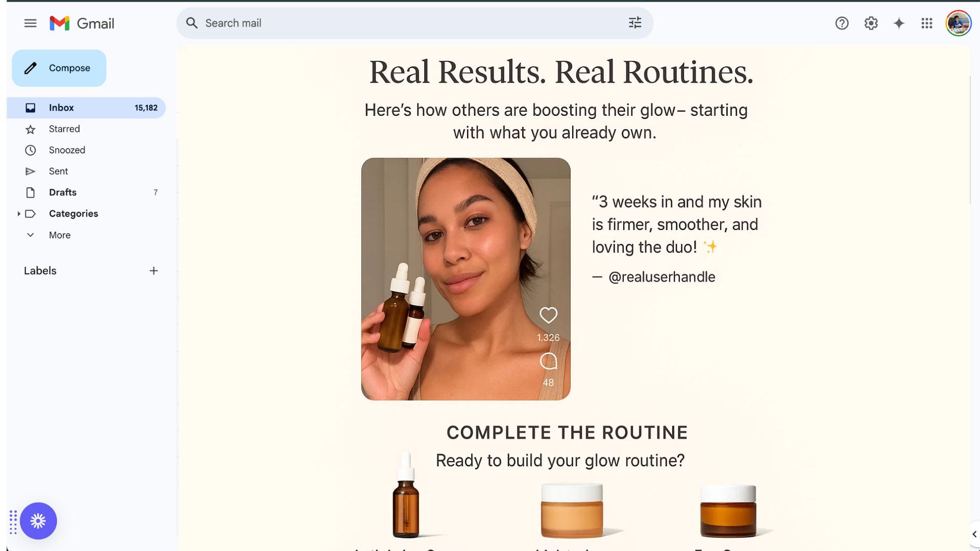Screen dimensions: 980x551
Task: Open the Drafts folder
Action: pyautogui.click(x=86, y=192)
